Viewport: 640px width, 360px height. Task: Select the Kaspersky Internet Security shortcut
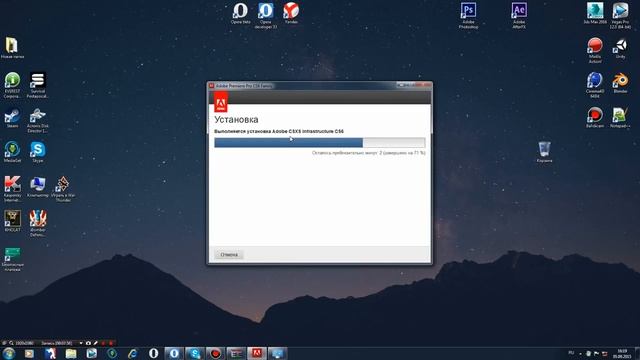click(x=12, y=189)
